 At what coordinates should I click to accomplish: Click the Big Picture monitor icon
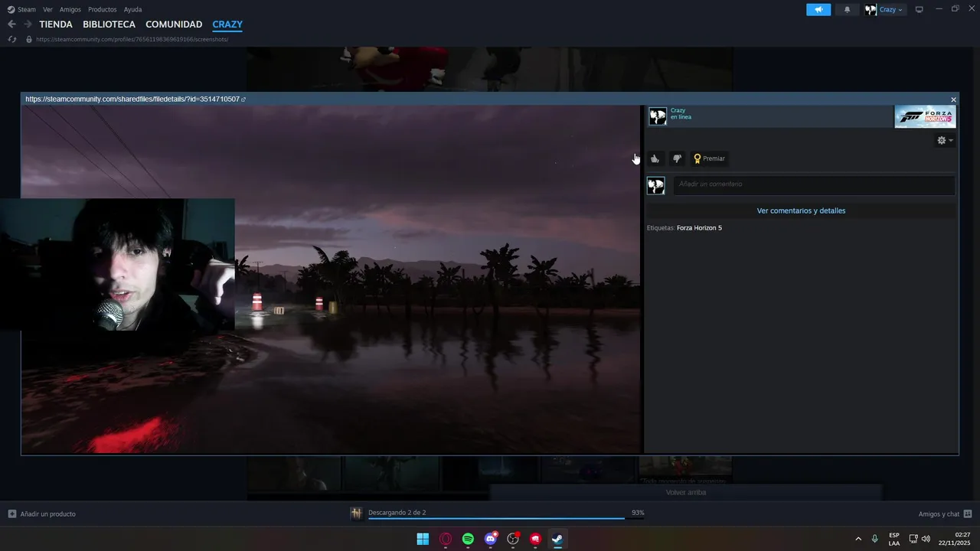tap(920, 9)
